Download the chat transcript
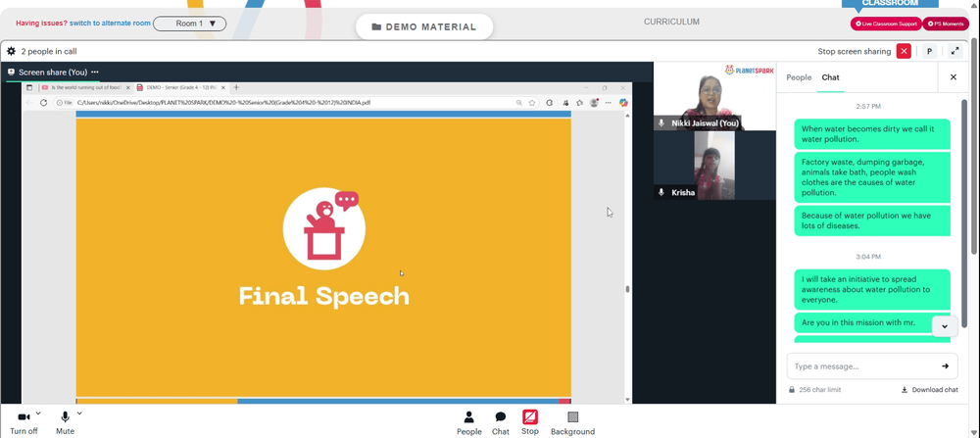 click(x=929, y=389)
